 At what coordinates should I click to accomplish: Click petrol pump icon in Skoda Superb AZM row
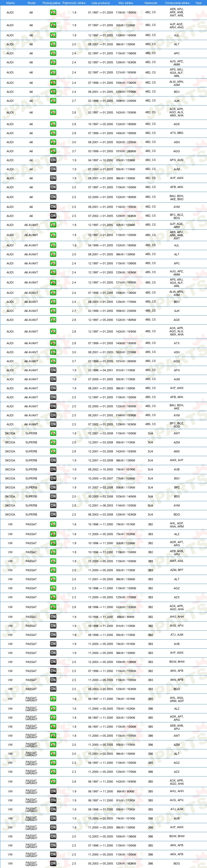(53, 442)
